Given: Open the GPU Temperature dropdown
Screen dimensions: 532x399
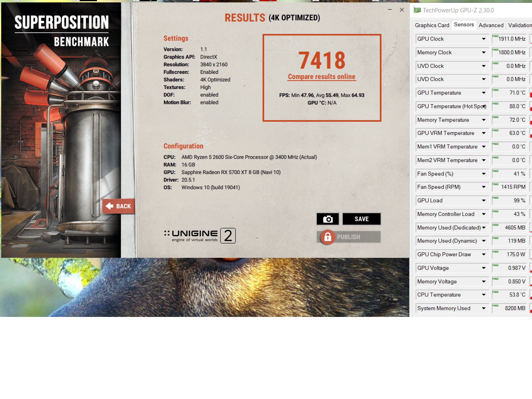Looking at the screenshot, I should pyautogui.click(x=484, y=93).
